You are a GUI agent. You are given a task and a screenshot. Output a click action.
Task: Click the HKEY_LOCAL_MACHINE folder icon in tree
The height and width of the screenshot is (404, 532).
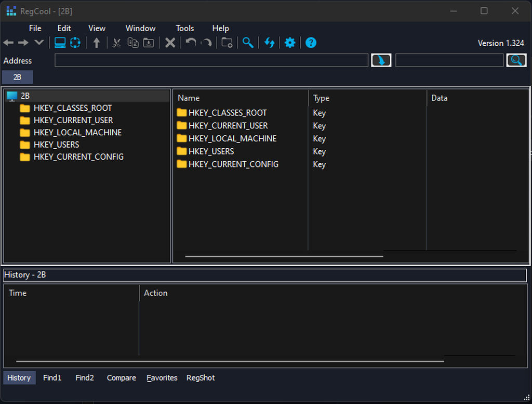point(25,133)
